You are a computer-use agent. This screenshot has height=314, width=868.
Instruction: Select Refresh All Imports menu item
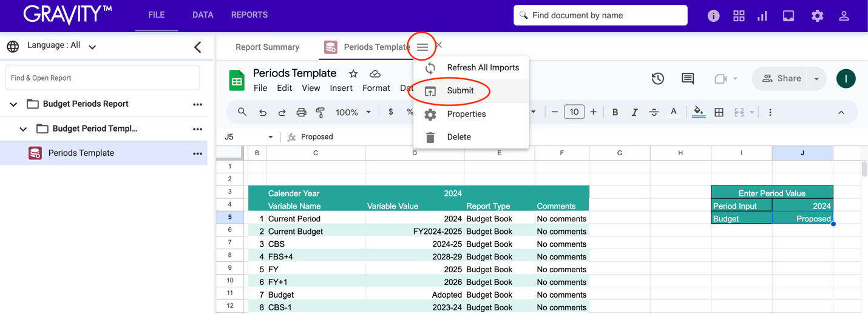[x=471, y=68]
